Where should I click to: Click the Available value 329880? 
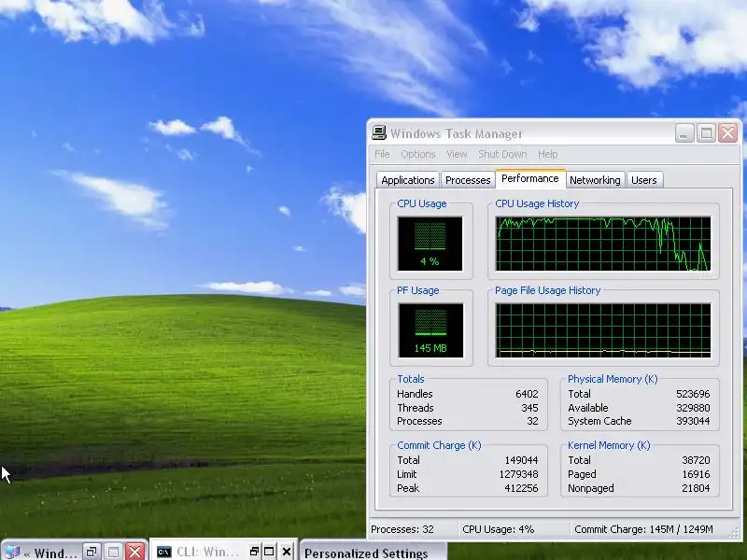(693, 408)
